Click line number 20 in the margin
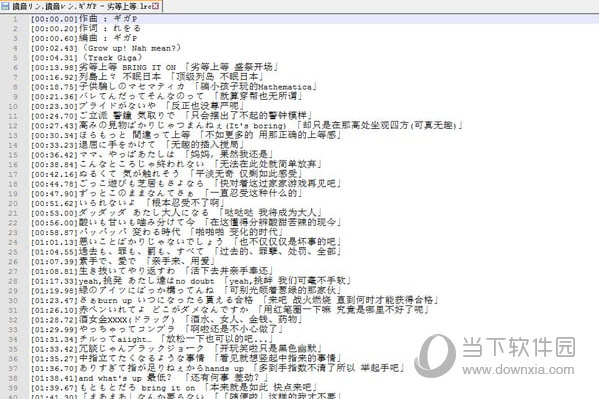This screenshot has width=599, height=399. coord(13,203)
